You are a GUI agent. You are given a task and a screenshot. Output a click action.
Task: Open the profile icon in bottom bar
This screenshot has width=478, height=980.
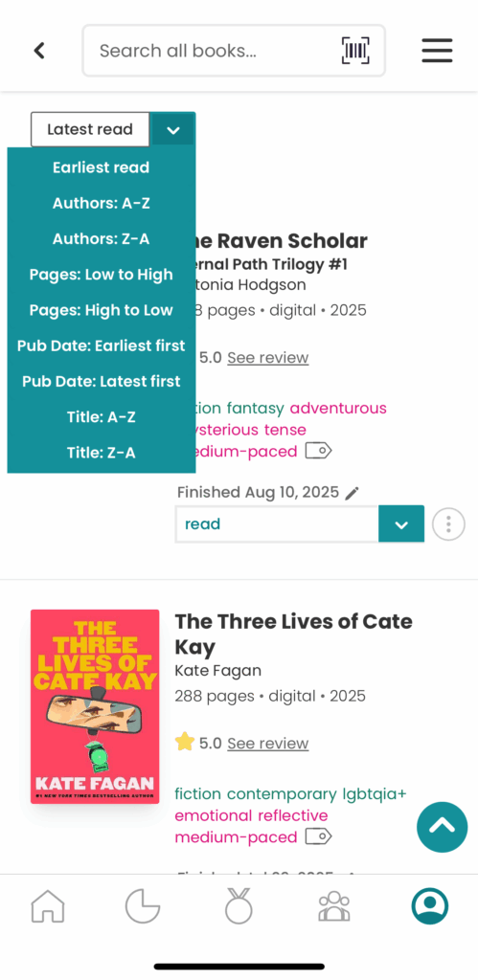coord(430,905)
